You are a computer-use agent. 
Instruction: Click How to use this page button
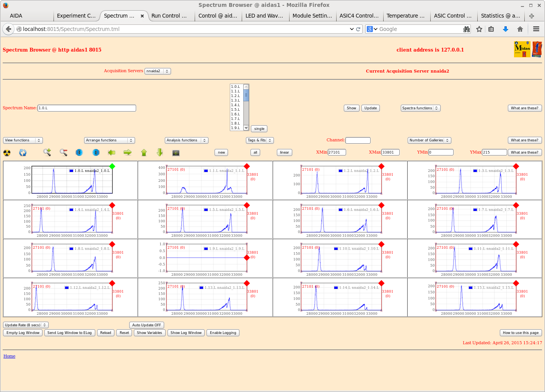point(521,333)
